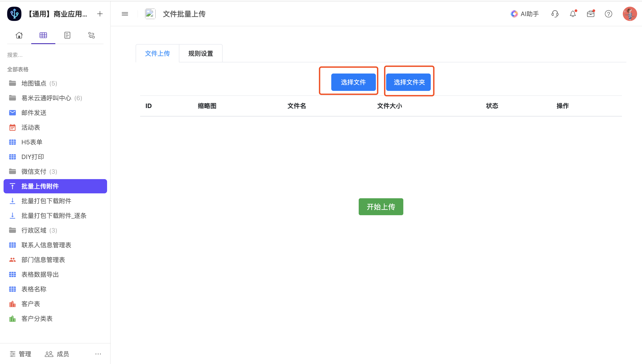Open 批量打包下载附件_逐条 item
The height and width of the screenshot is (364, 642).
point(55,215)
